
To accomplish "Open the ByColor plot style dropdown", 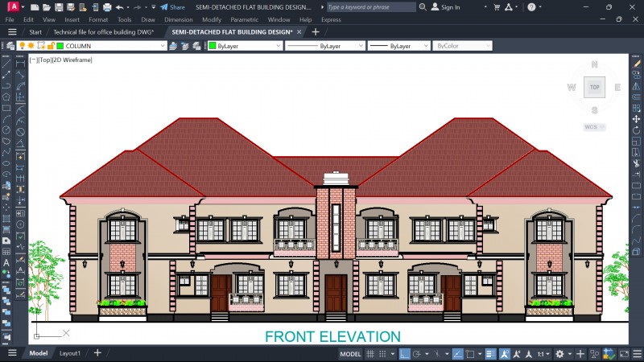I will (x=462, y=46).
